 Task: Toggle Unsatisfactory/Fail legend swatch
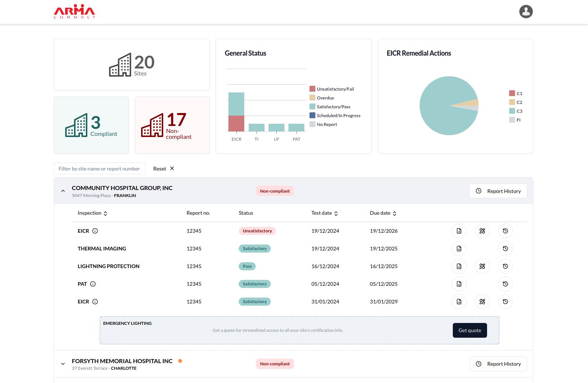312,89
